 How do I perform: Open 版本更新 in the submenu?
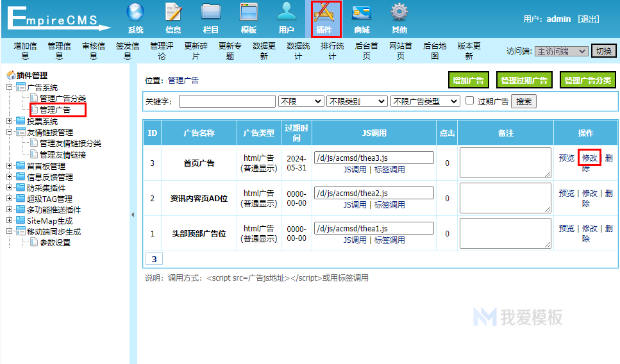pos(469,51)
